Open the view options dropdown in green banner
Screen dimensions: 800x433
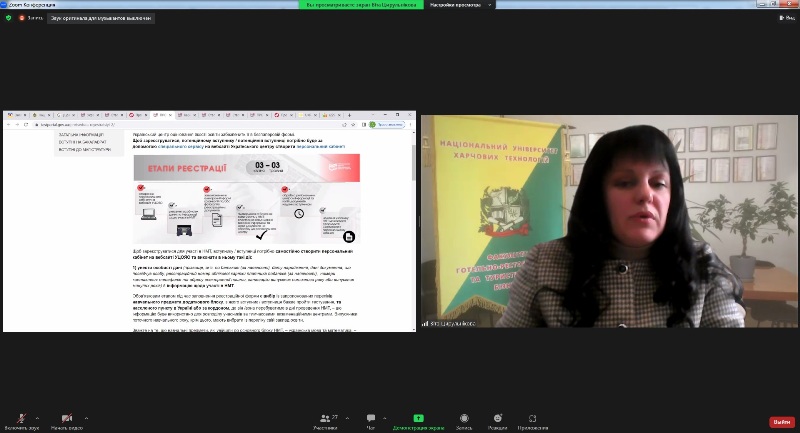click(460, 5)
